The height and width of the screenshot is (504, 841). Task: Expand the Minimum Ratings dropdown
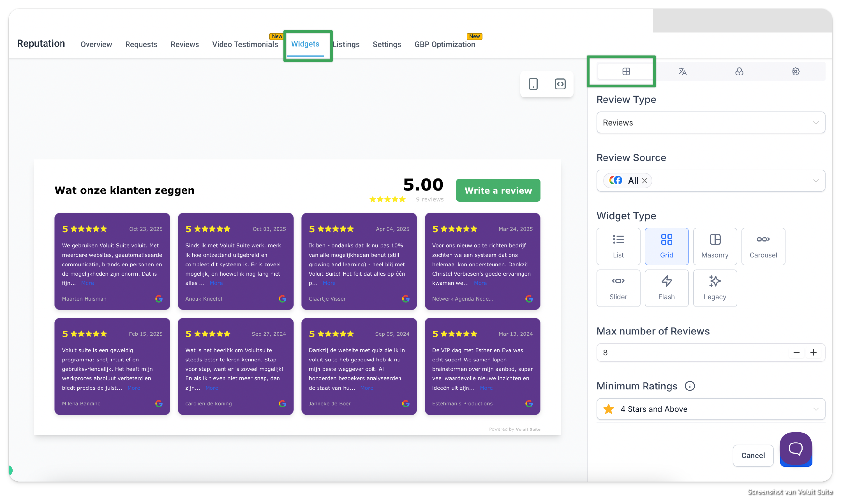coord(711,409)
